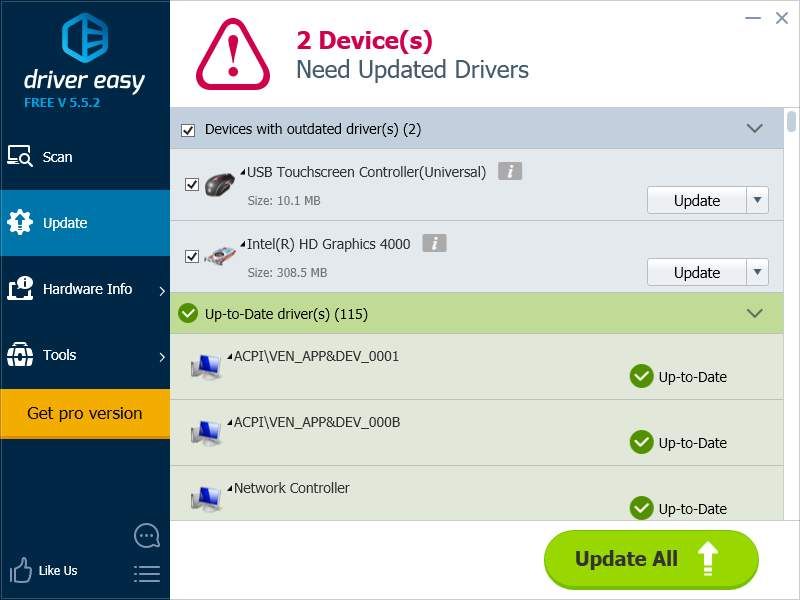
Task: Uncheck the USB Touchscreen Controller checkbox
Action: point(192,185)
